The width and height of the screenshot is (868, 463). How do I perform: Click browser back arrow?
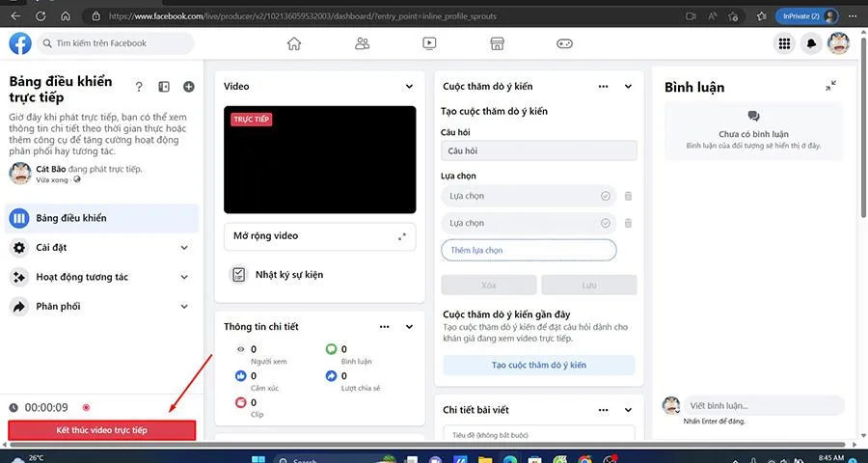click(15, 16)
